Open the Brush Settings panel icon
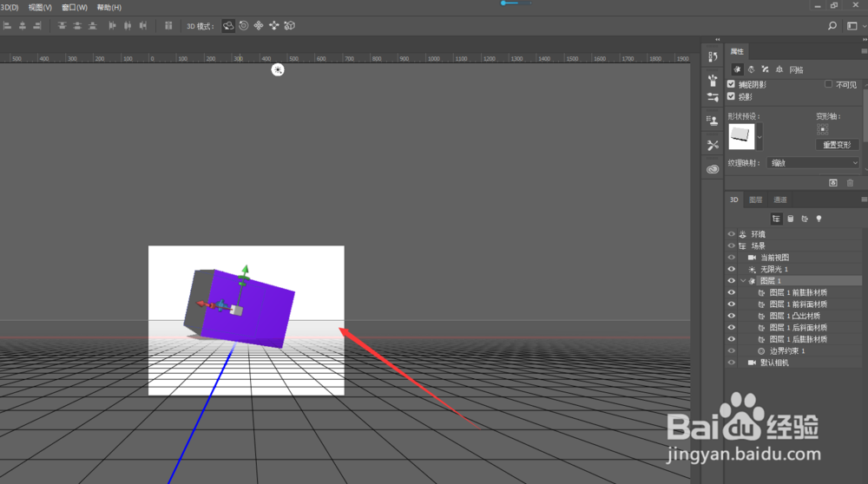Screen dimensions: 868x484 (x=713, y=97)
